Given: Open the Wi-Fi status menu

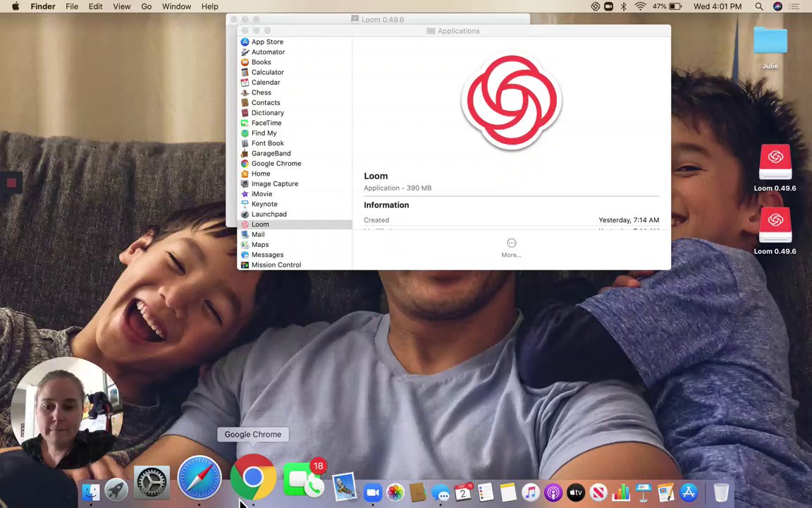Looking at the screenshot, I should tap(640, 6).
